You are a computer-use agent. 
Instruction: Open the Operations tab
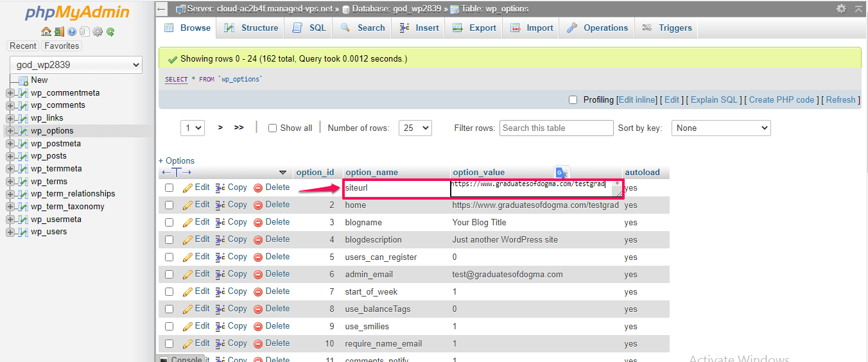[x=598, y=28]
